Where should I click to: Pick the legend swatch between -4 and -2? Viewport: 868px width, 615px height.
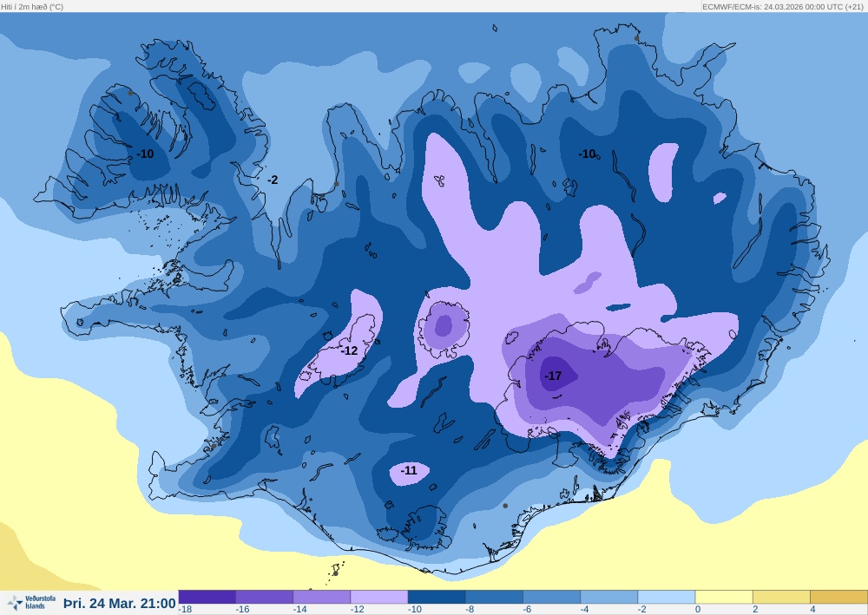tap(609, 597)
